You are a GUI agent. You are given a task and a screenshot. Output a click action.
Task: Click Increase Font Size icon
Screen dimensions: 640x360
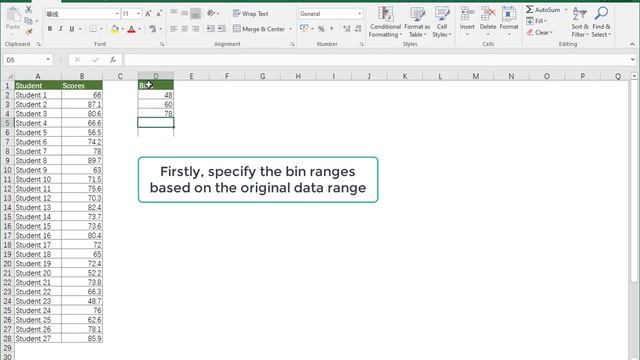coord(148,14)
